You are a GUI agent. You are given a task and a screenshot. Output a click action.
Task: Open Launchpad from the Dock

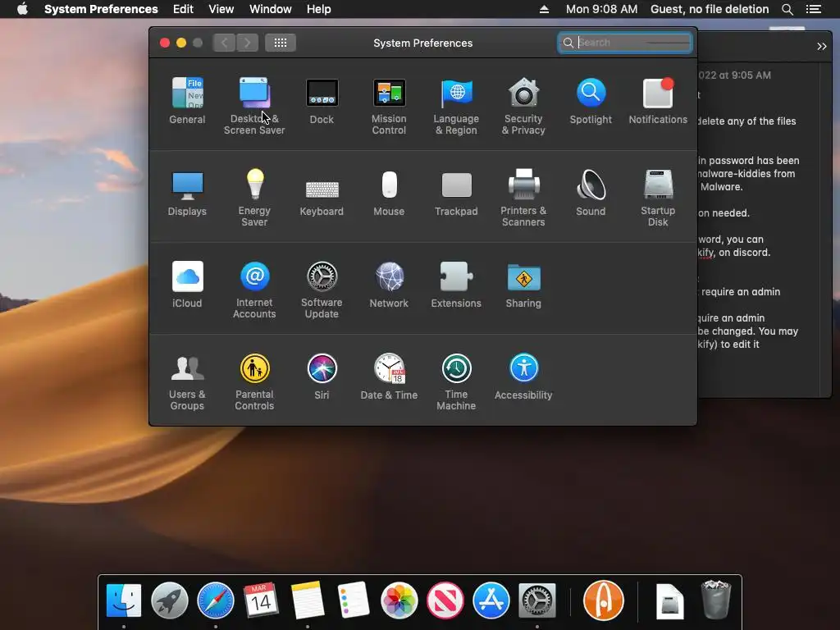pos(170,600)
